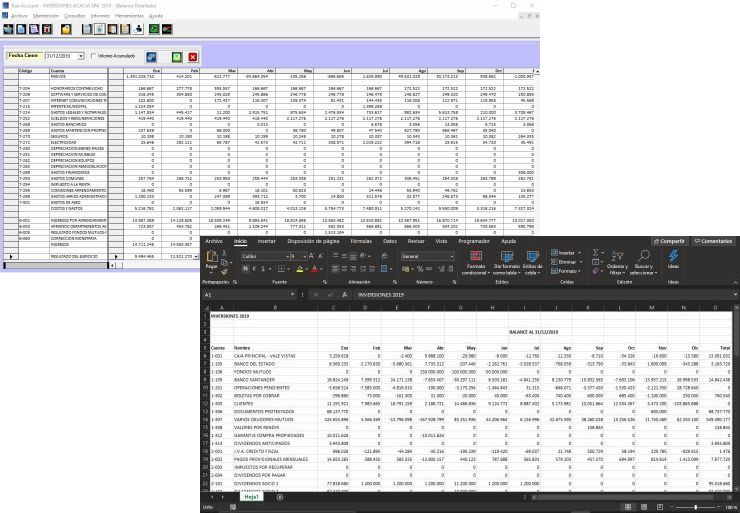Click Dar formato como tabla in Excel
Image resolution: width=740 pixels, height=513 pixels.
[505, 263]
